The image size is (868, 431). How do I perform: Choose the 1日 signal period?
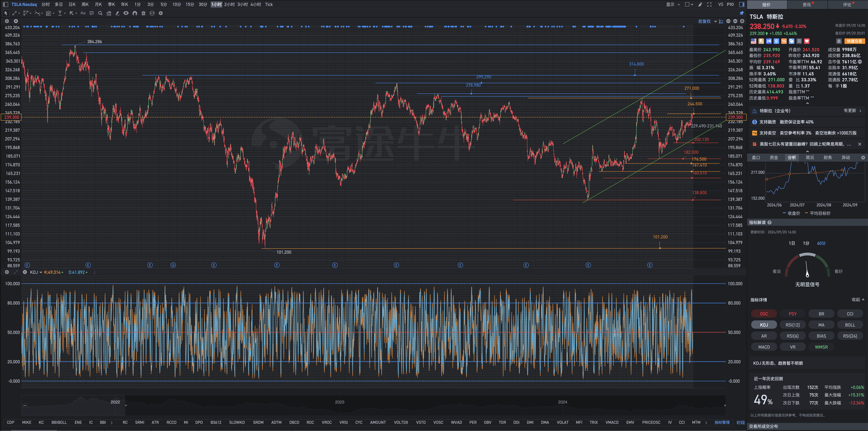(792, 243)
